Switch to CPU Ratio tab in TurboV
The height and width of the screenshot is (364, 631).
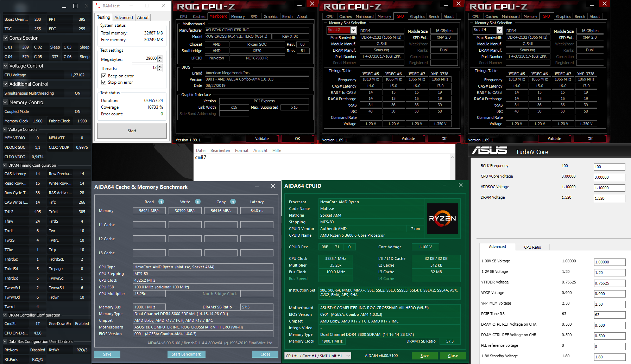click(x=532, y=247)
